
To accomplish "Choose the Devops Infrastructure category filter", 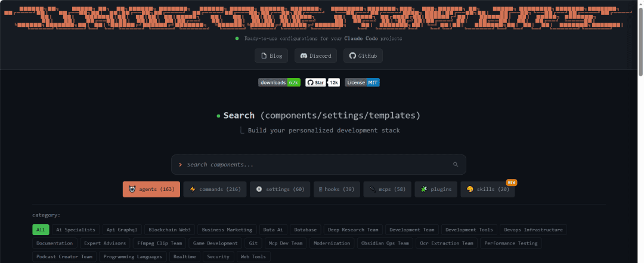I will 532,230.
